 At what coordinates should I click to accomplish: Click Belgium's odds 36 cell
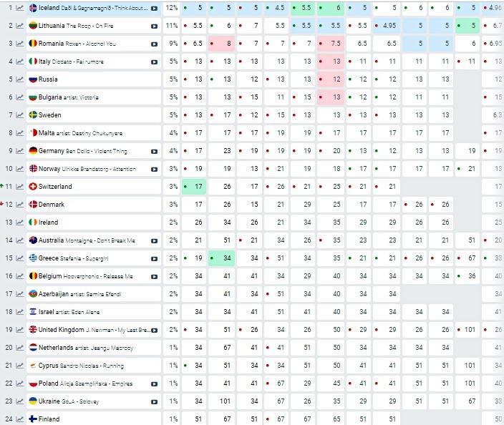coord(467,276)
